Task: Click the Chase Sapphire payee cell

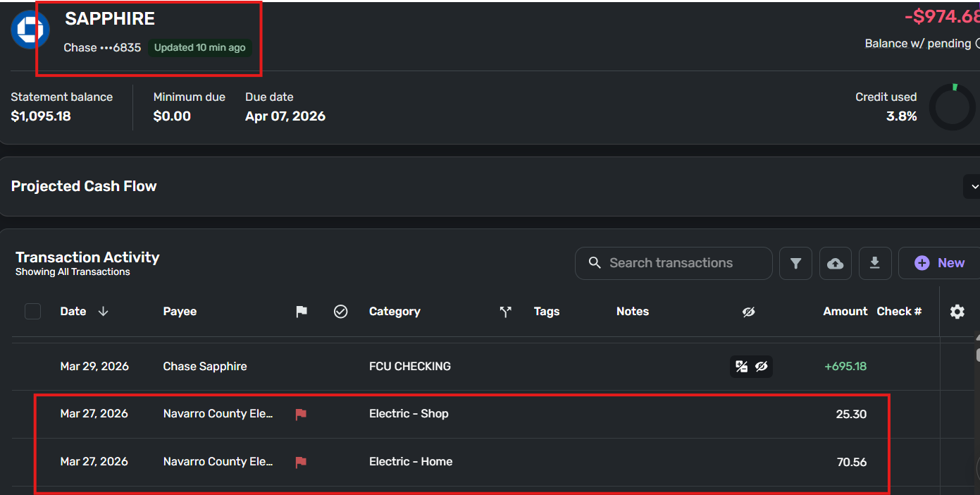Action: point(205,367)
